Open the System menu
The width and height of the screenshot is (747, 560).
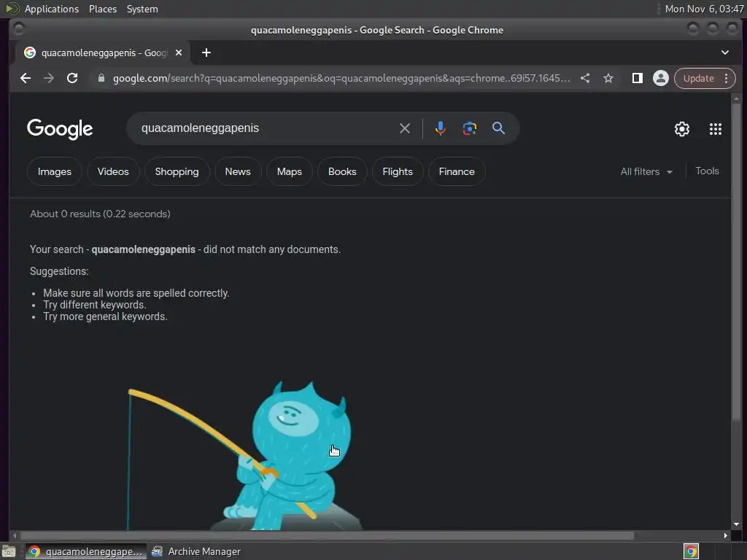pyautogui.click(x=142, y=9)
